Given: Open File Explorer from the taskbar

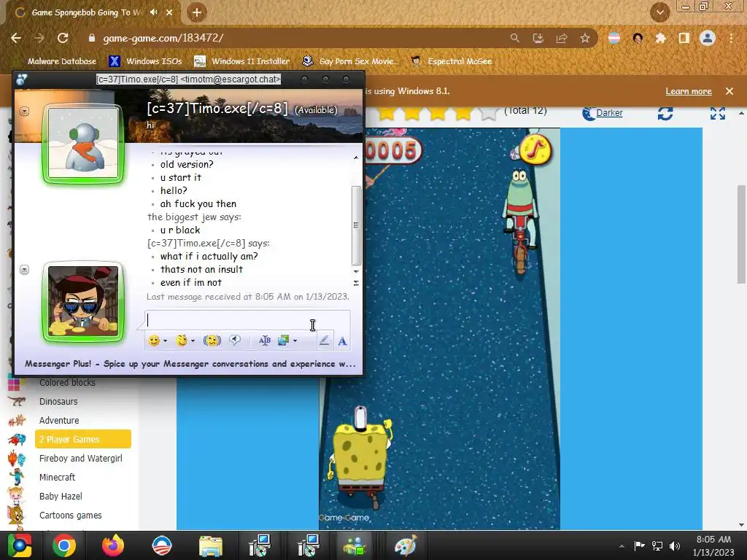Looking at the screenshot, I should coord(211,545).
